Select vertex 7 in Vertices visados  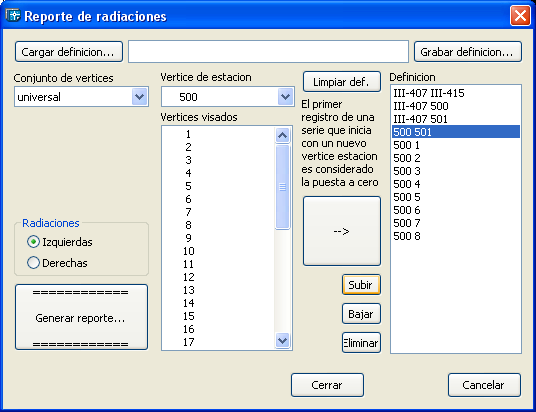click(218, 212)
